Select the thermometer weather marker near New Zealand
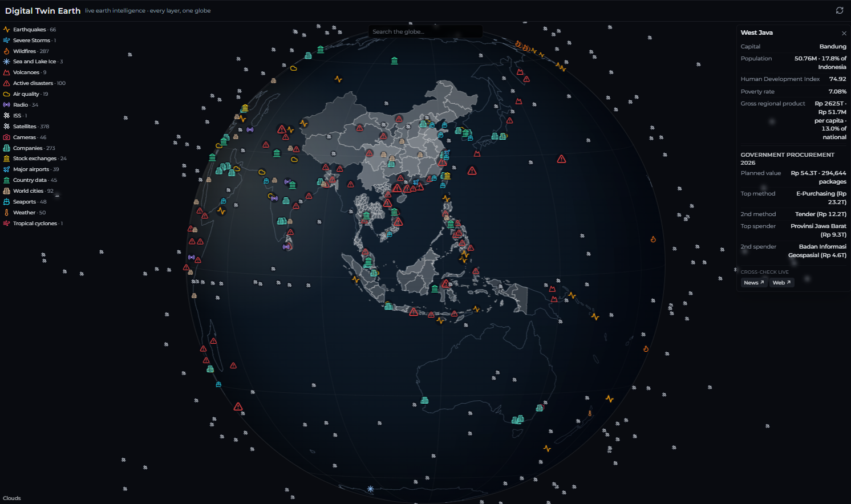 tap(590, 413)
